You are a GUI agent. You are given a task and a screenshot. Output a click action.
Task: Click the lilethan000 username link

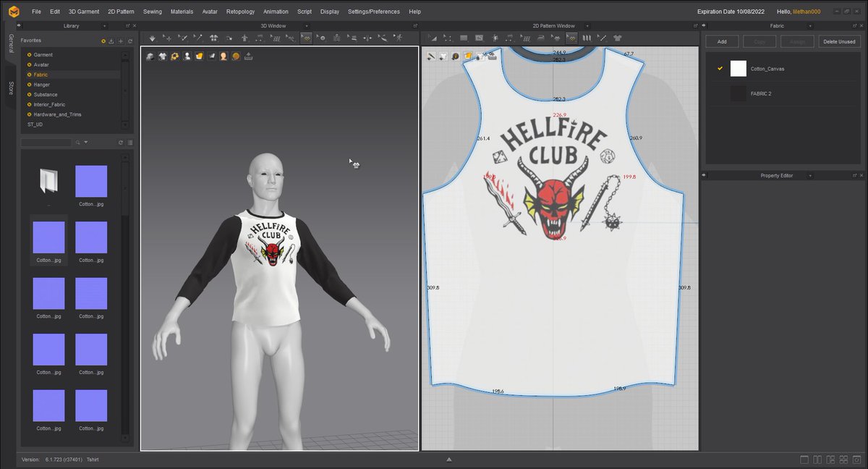coord(807,12)
